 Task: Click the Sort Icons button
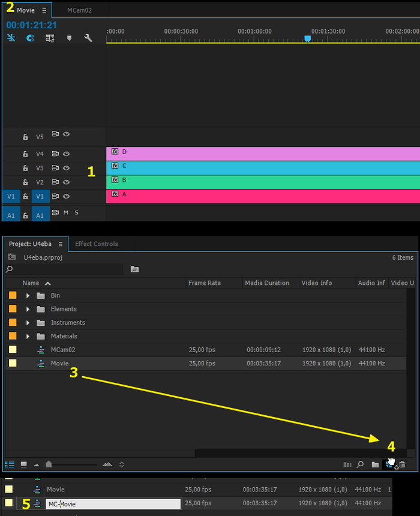(121, 464)
